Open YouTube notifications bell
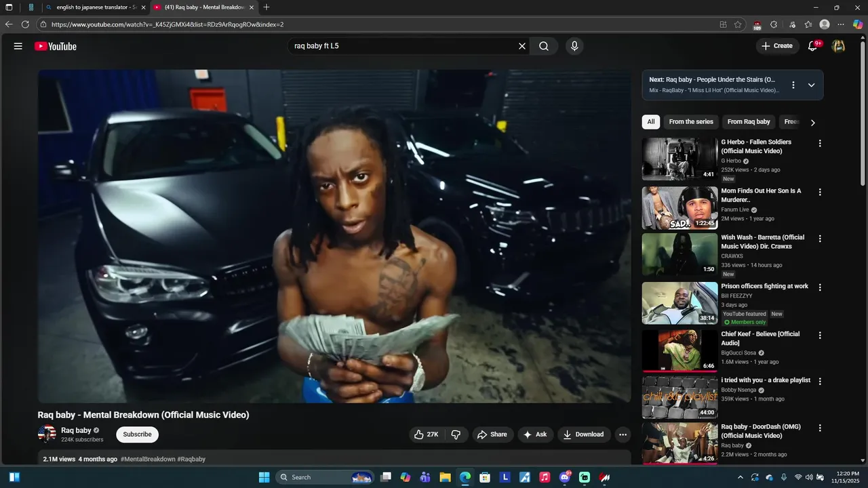 (812, 46)
